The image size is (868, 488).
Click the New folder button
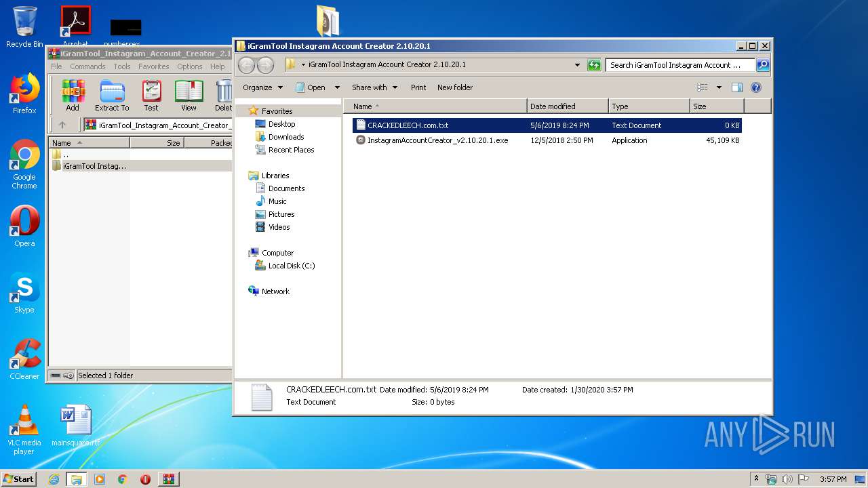[455, 87]
